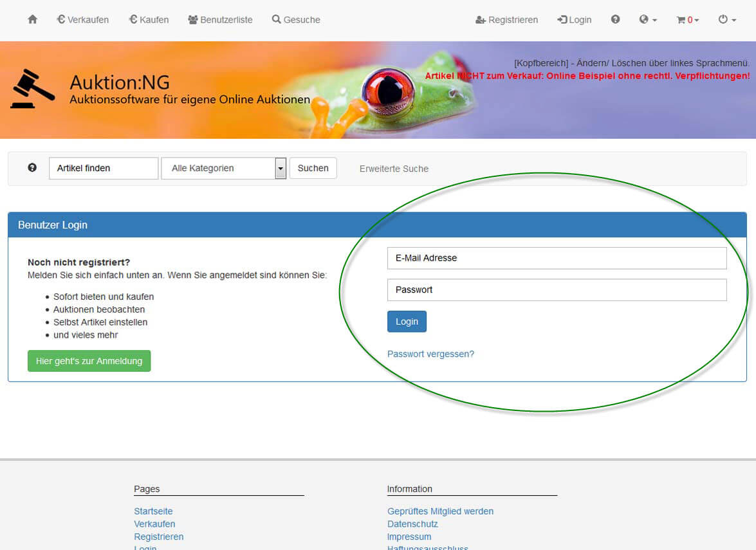Click Registrieren in the top navbar
This screenshot has height=550, width=756.
coord(506,20)
